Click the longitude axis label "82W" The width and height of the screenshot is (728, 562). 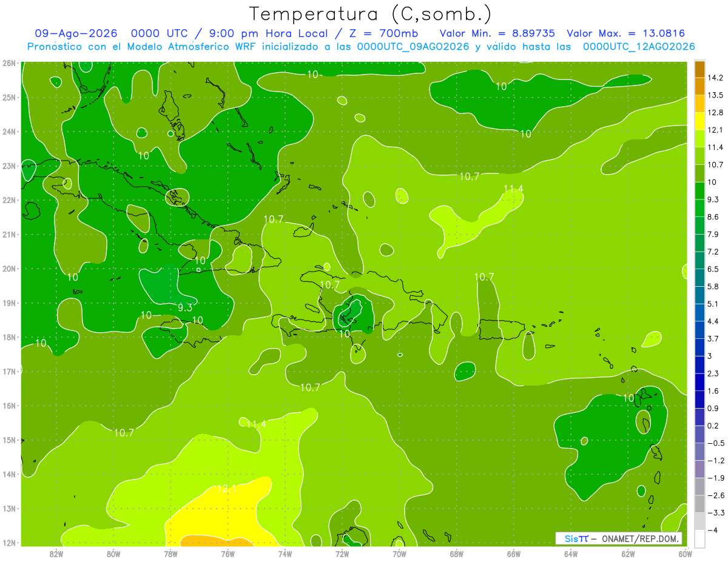(x=56, y=554)
